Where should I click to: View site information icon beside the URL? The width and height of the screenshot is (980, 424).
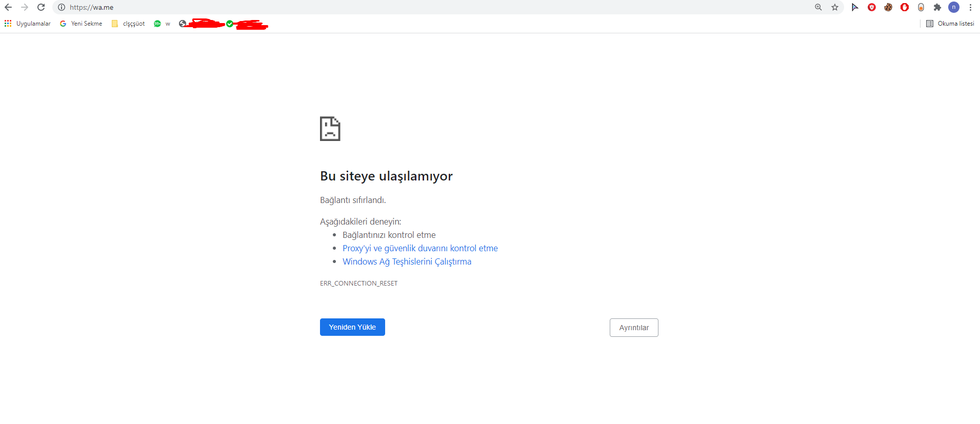pos(62,7)
